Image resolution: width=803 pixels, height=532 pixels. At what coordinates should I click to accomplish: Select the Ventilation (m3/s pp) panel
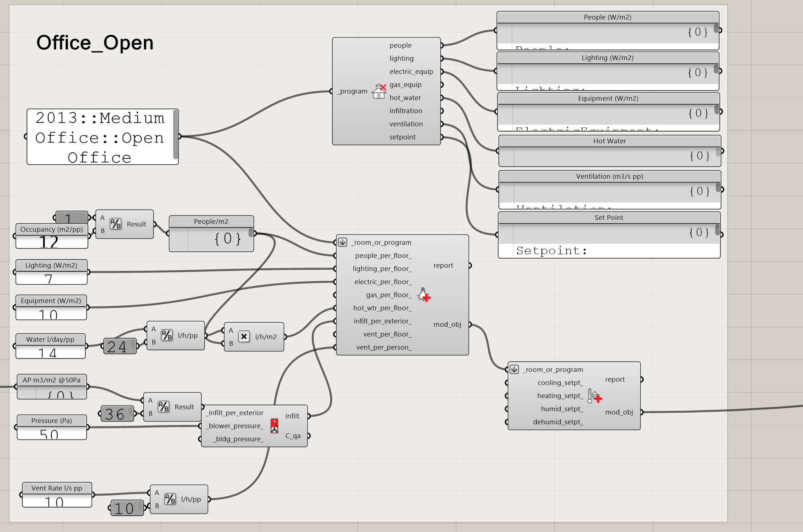pyautogui.click(x=610, y=190)
